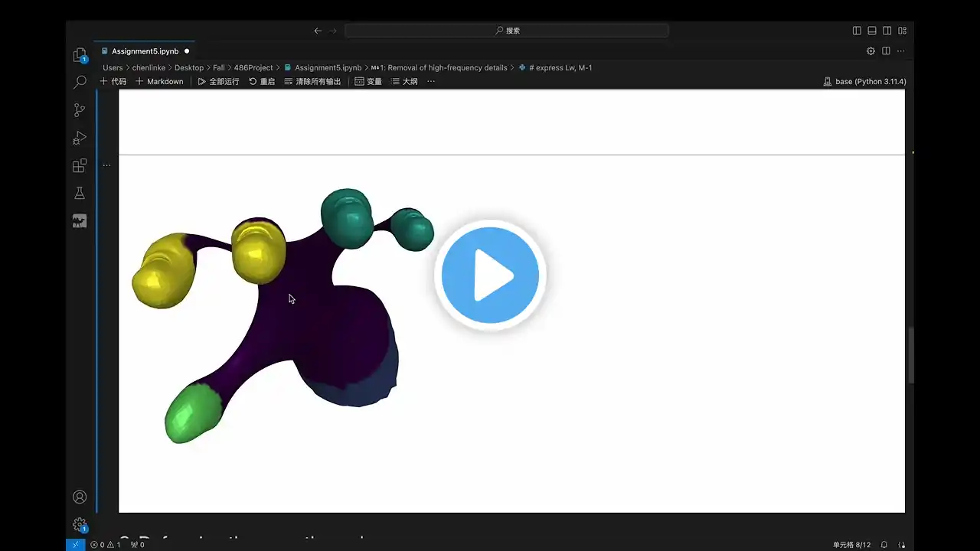Close the unsaved Assignment5.ipynb tab dot

coord(187,51)
